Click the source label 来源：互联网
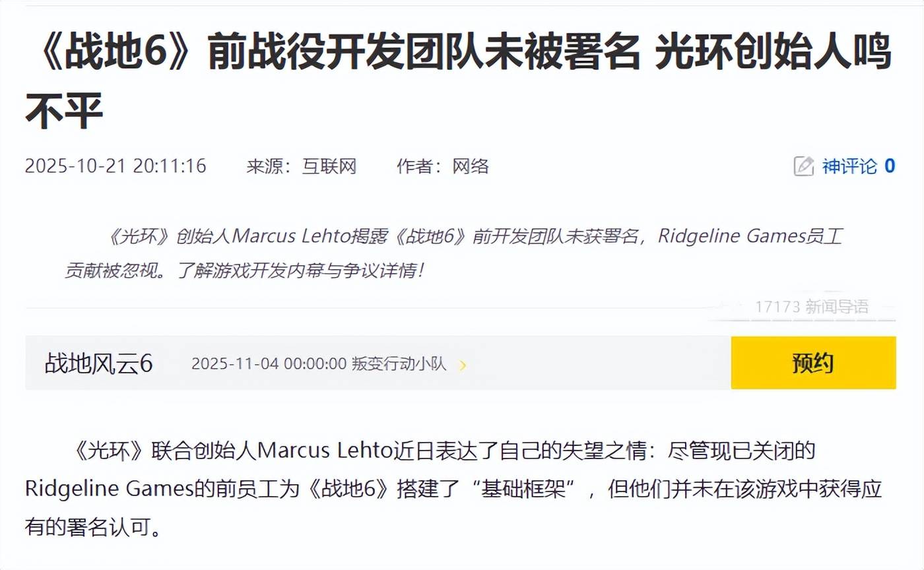The width and height of the screenshot is (924, 570). (x=302, y=166)
